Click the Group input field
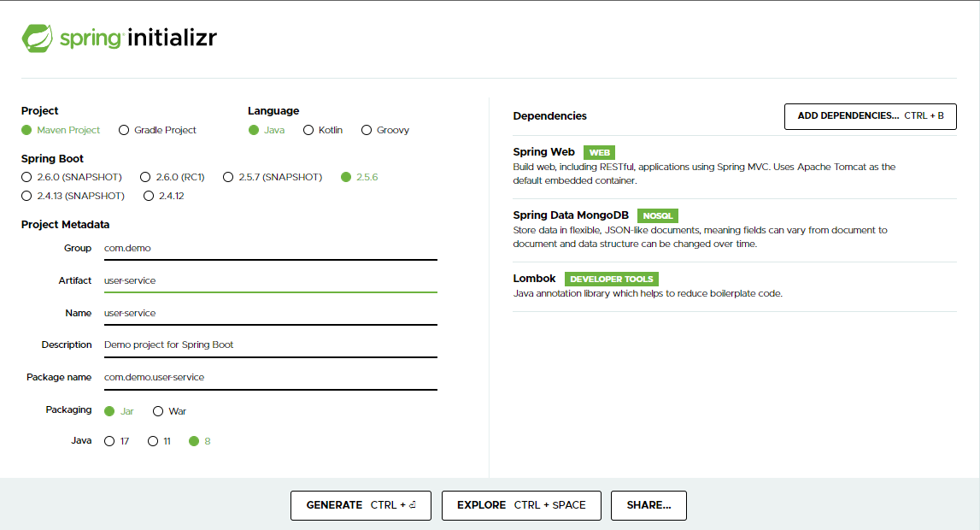This screenshot has height=530, width=980. pyautogui.click(x=271, y=249)
